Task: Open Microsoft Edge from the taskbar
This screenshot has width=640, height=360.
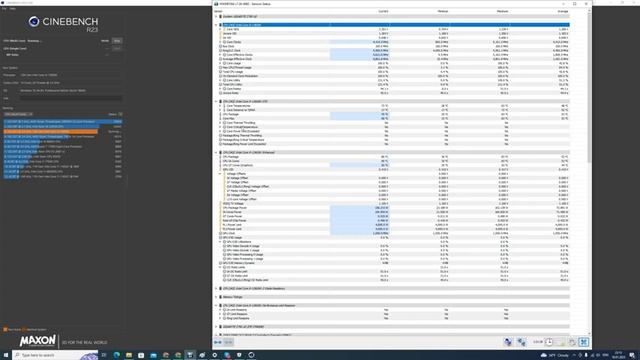Action: click(117, 355)
